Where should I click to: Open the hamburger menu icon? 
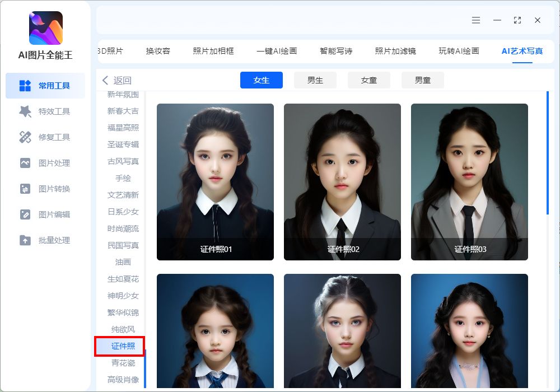point(475,20)
